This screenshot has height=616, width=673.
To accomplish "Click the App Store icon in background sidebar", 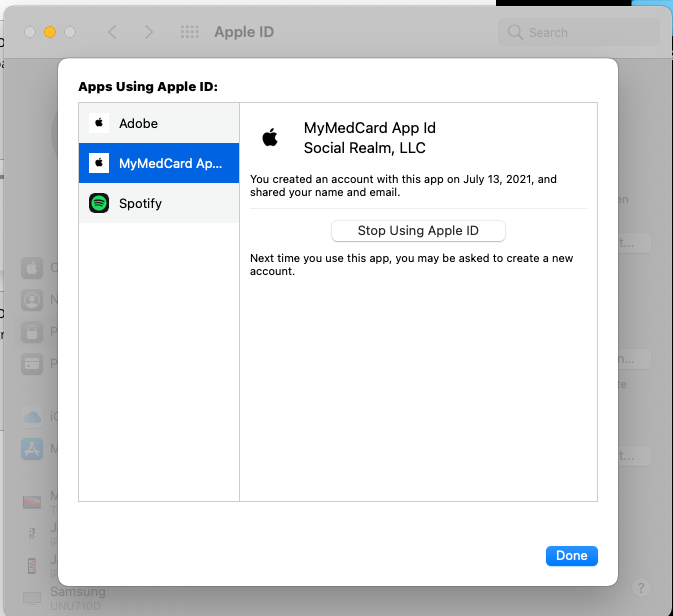I will (32, 449).
